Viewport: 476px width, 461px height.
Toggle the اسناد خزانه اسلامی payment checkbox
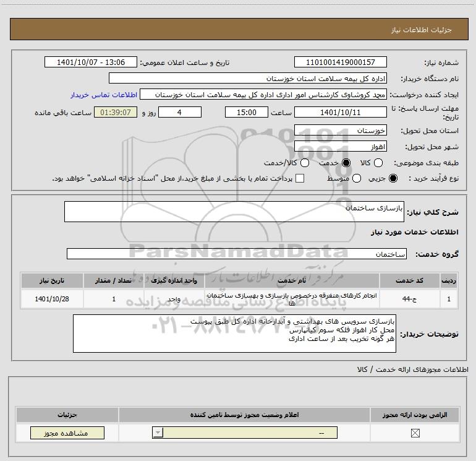pos(300,178)
